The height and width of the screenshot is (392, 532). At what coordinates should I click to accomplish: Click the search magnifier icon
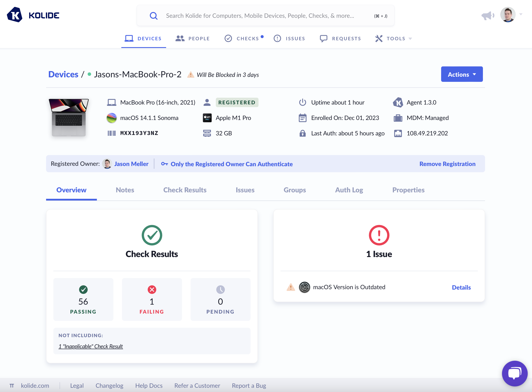(x=154, y=16)
